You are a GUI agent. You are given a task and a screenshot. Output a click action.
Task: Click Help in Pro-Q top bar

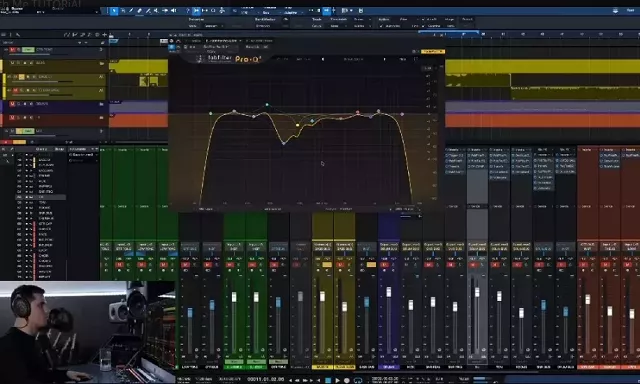pyautogui.click(x=403, y=59)
